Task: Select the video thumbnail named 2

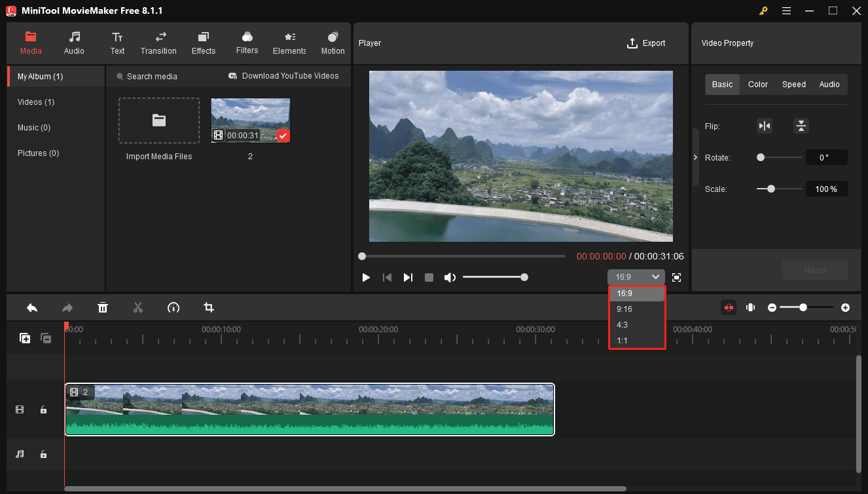Action: tap(251, 121)
